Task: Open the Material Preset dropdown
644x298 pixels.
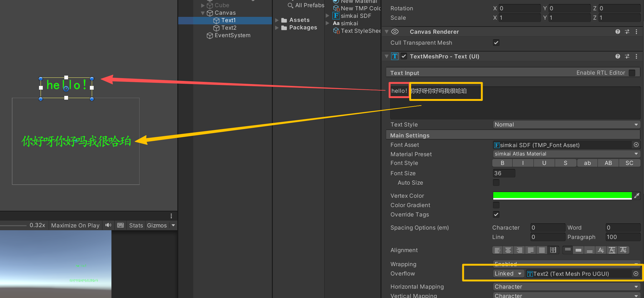Action: (566, 154)
